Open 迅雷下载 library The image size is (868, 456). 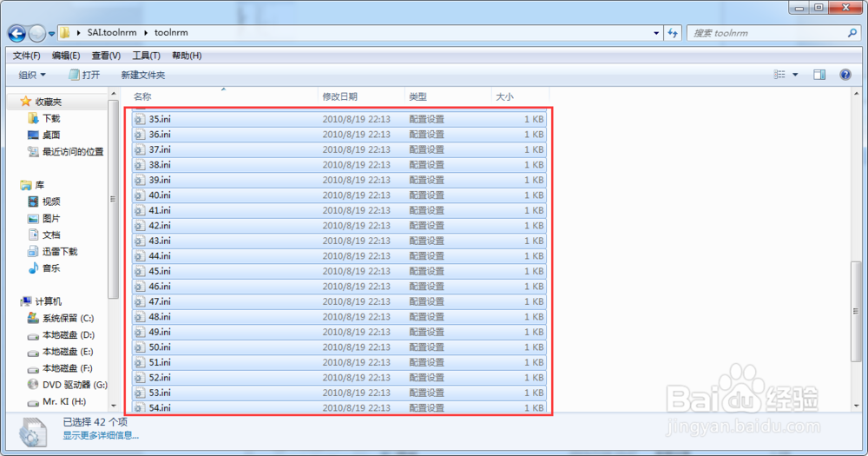(x=60, y=252)
